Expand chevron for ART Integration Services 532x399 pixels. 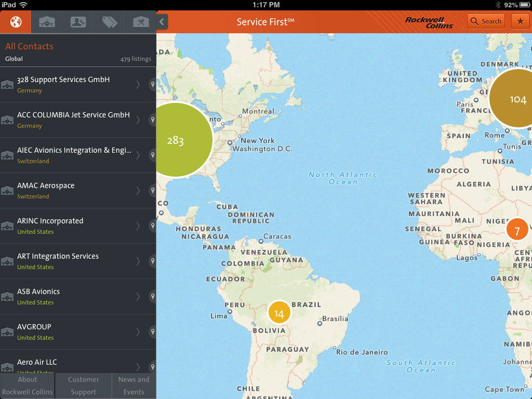(138, 261)
